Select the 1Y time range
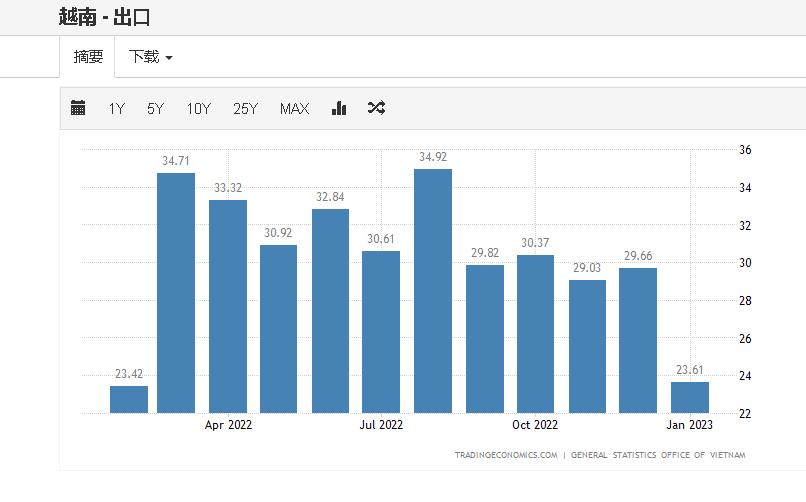This screenshot has height=502, width=806. tap(117, 108)
